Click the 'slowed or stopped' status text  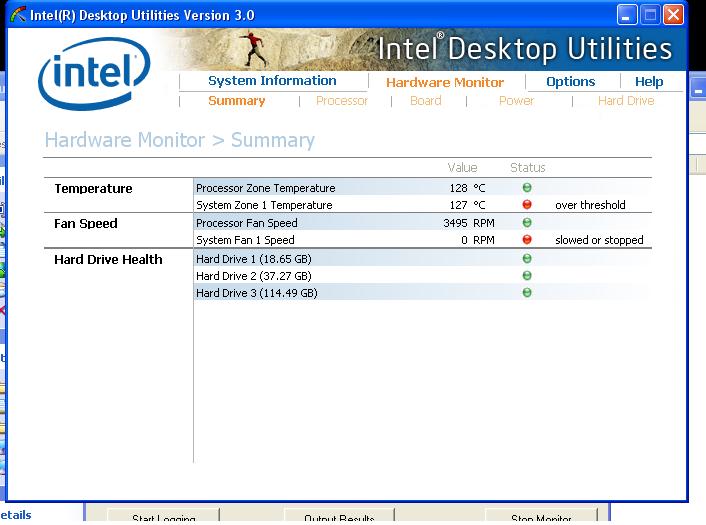point(599,240)
